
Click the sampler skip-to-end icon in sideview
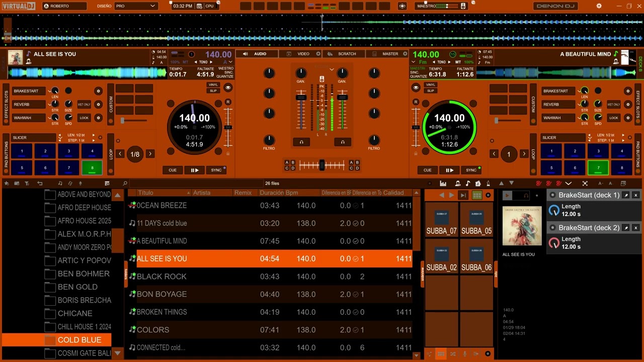pyautogui.click(x=463, y=195)
